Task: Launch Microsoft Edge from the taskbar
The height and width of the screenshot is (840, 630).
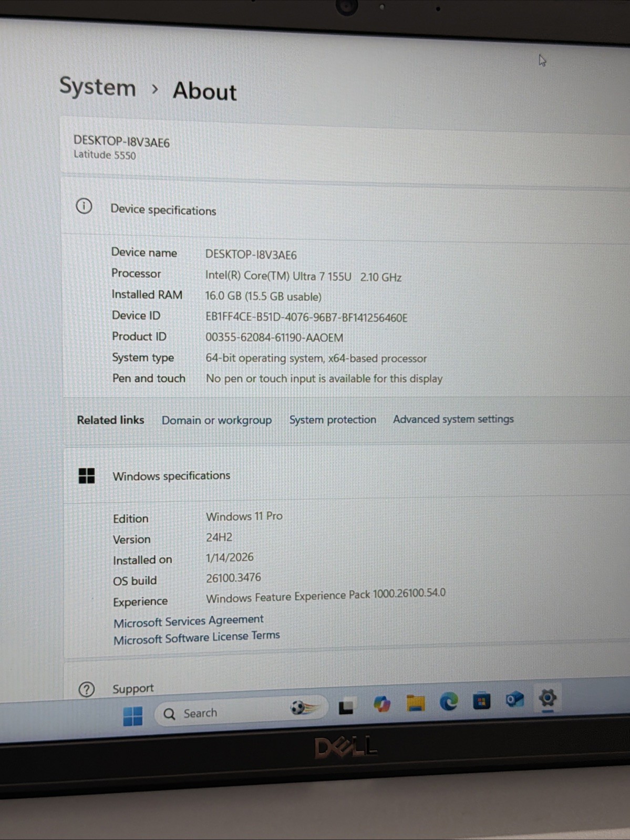Action: (449, 701)
